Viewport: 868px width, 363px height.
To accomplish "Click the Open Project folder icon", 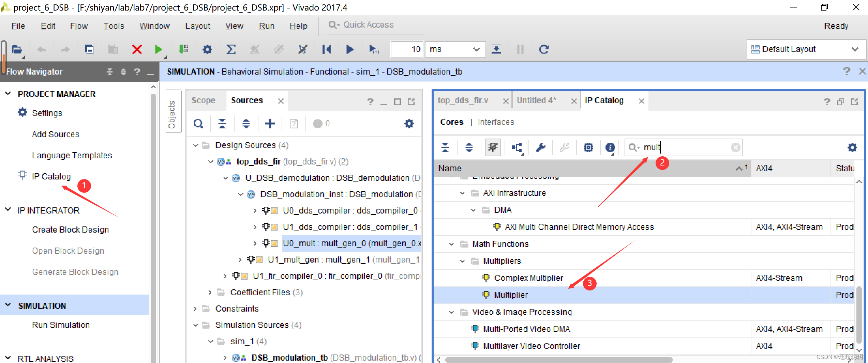I will 17,50.
